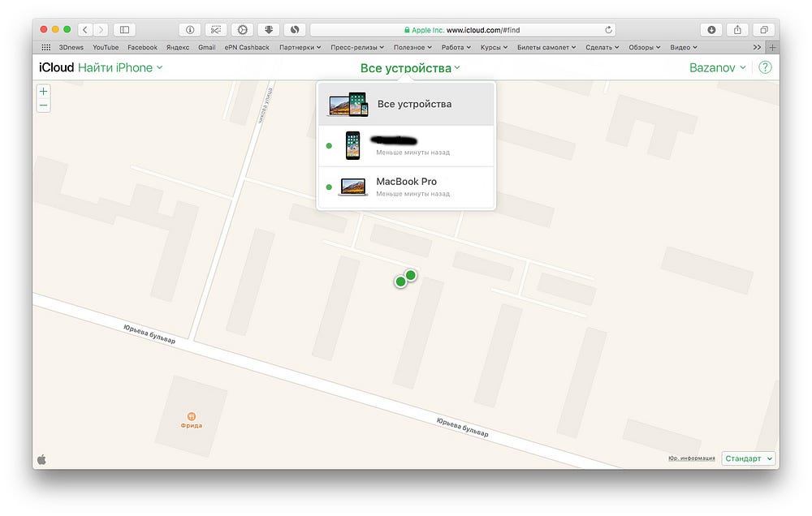Collapse the Все устройства header dropdown
This screenshot has width=812, height=516.
point(410,68)
